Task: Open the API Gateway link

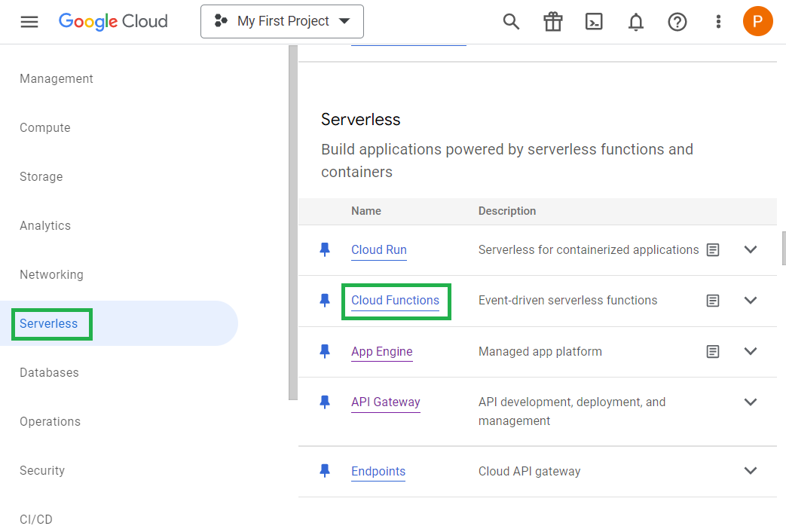Action: [x=386, y=402]
